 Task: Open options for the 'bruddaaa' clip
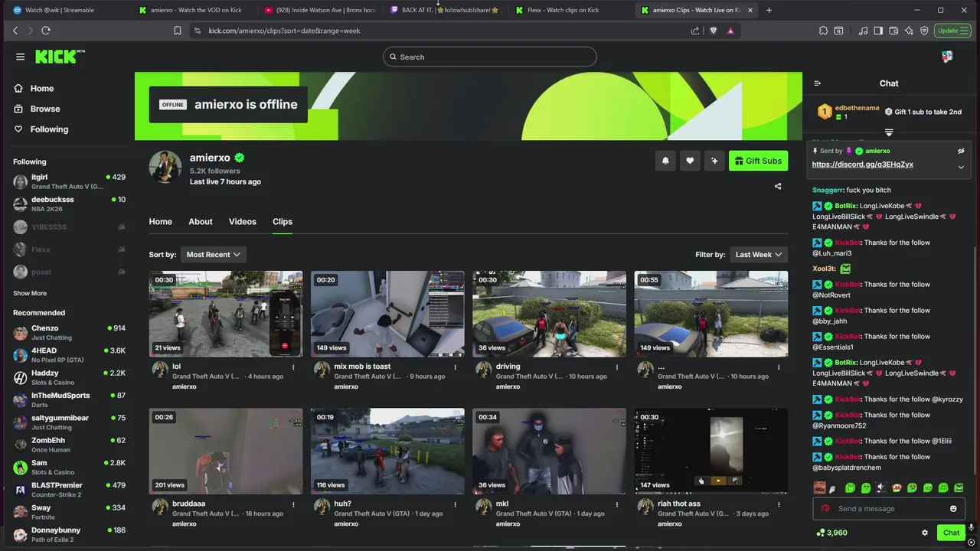point(293,504)
